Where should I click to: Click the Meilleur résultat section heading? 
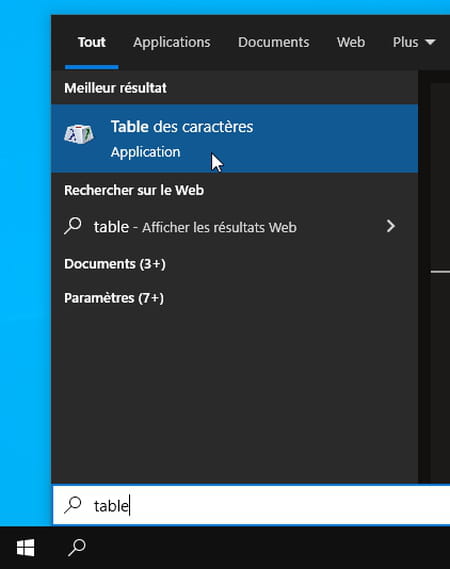[115, 88]
